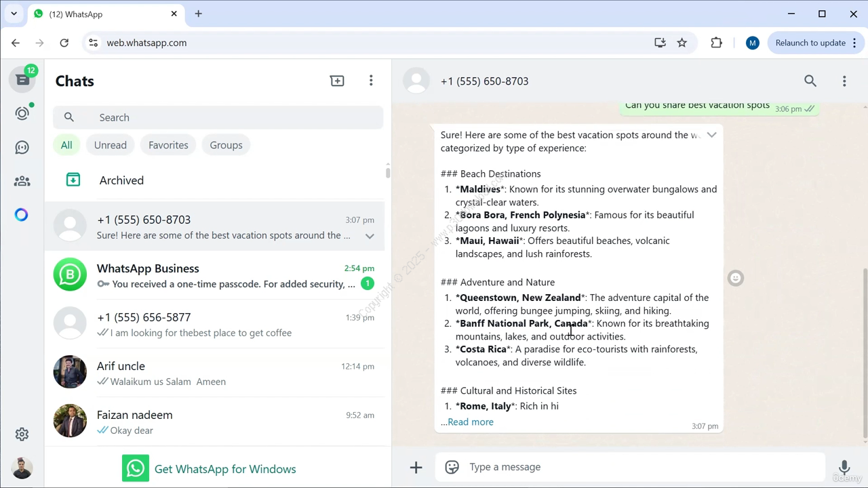Open conversation three-dot menu
The width and height of the screenshot is (868, 488).
pos(844,81)
